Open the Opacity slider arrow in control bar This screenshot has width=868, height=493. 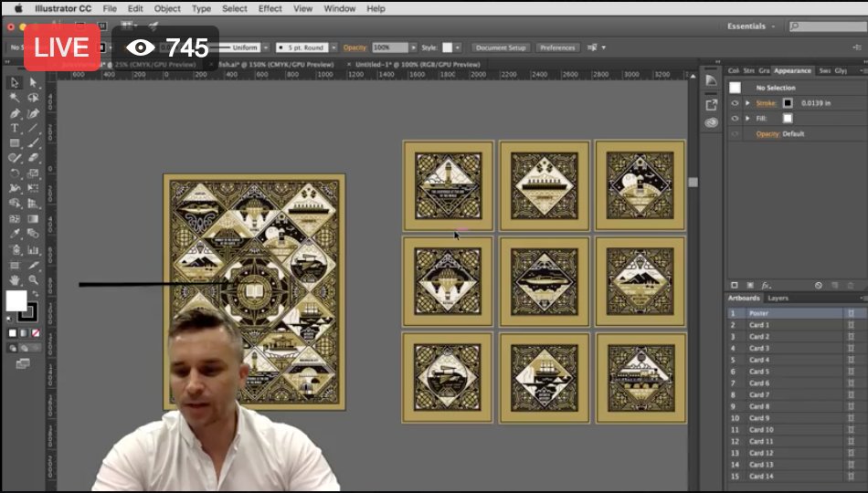coord(413,47)
